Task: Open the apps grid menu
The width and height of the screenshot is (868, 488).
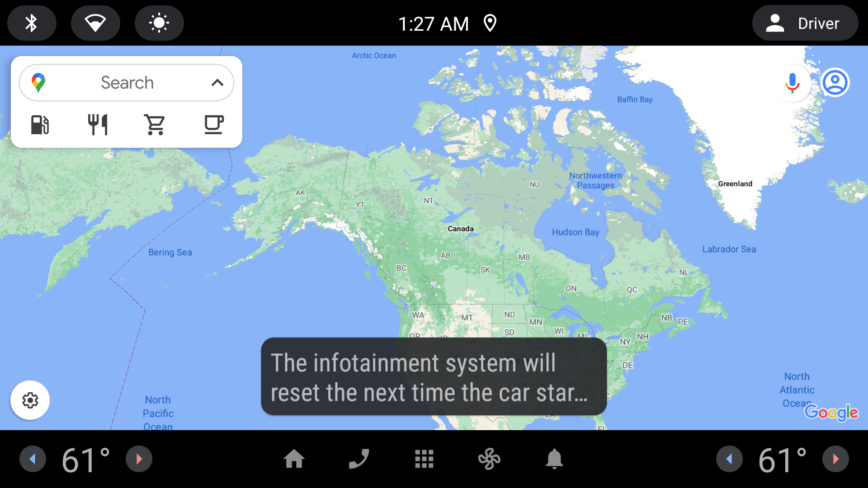Action: 424,460
